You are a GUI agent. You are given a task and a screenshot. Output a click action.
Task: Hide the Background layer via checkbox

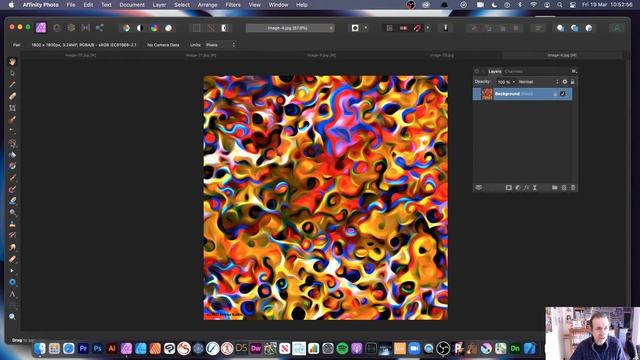click(563, 94)
